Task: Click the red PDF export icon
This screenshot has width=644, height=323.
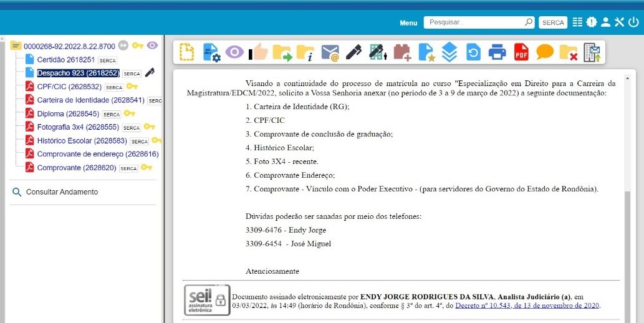Action: pyautogui.click(x=521, y=52)
